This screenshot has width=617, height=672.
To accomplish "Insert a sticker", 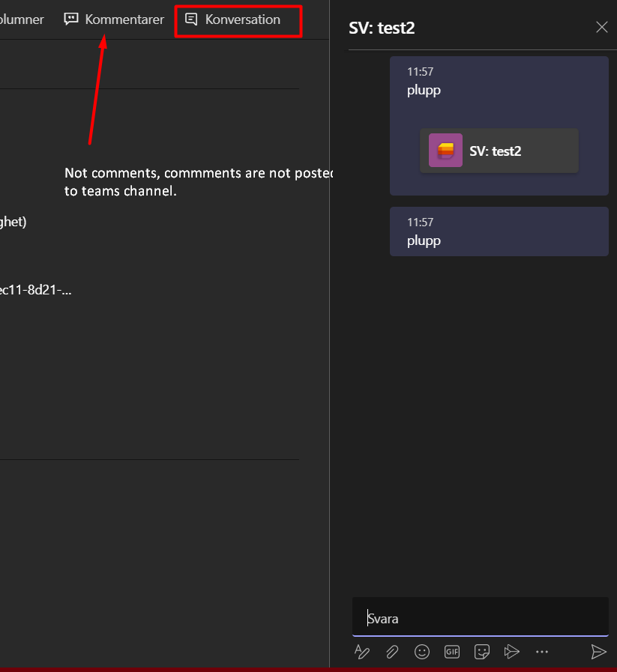I will 482,652.
